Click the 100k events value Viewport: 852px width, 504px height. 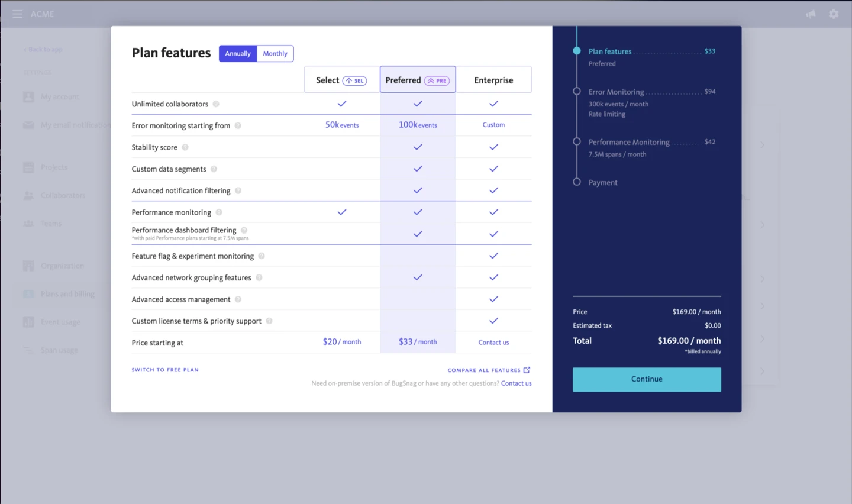point(418,125)
